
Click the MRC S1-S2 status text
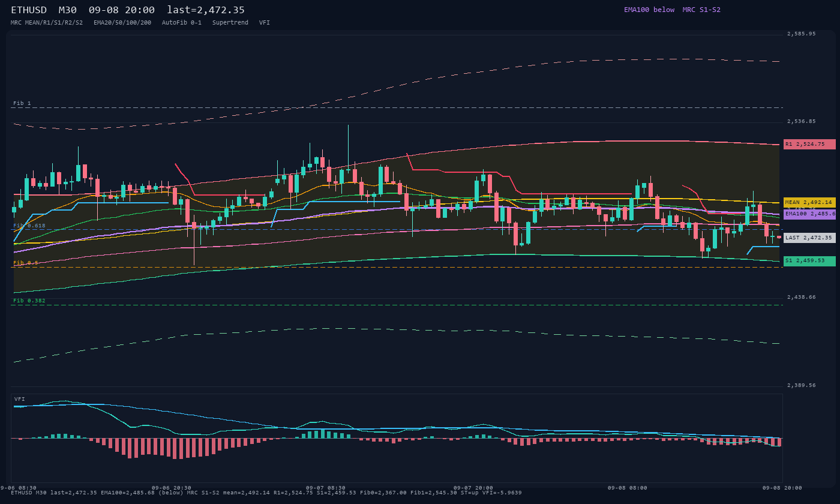tap(701, 10)
